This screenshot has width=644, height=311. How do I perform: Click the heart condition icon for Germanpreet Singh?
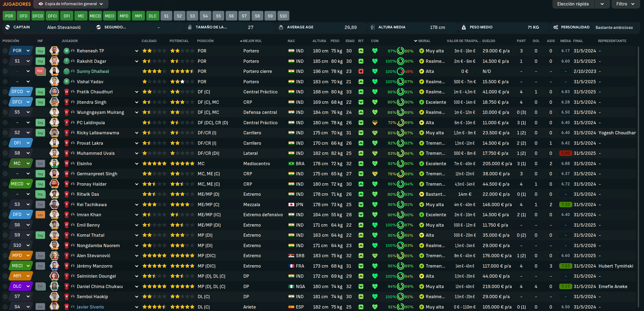[x=375, y=174]
